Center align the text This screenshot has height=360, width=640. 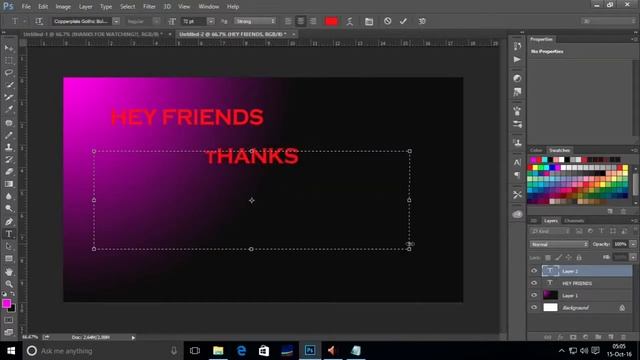[x=300, y=21]
